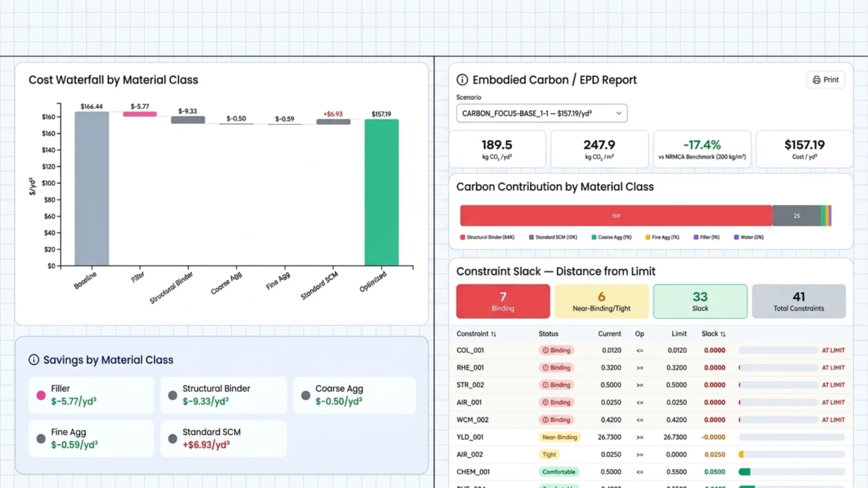Click the Tight badge for AIR_002

pos(549,454)
